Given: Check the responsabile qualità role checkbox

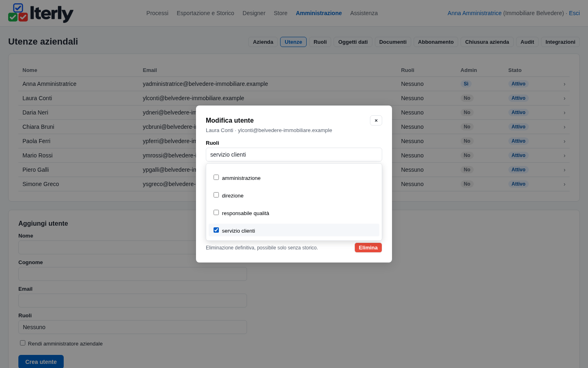Looking at the screenshot, I should (x=216, y=213).
